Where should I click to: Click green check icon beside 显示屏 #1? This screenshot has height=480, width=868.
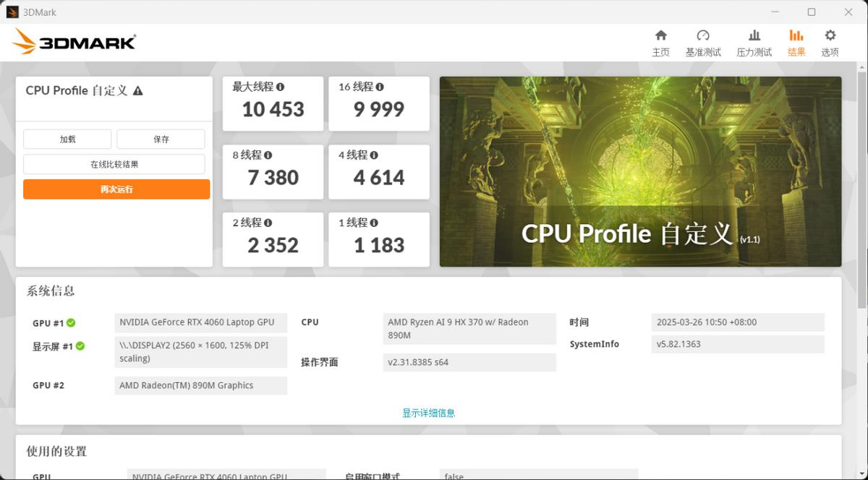(x=80, y=346)
